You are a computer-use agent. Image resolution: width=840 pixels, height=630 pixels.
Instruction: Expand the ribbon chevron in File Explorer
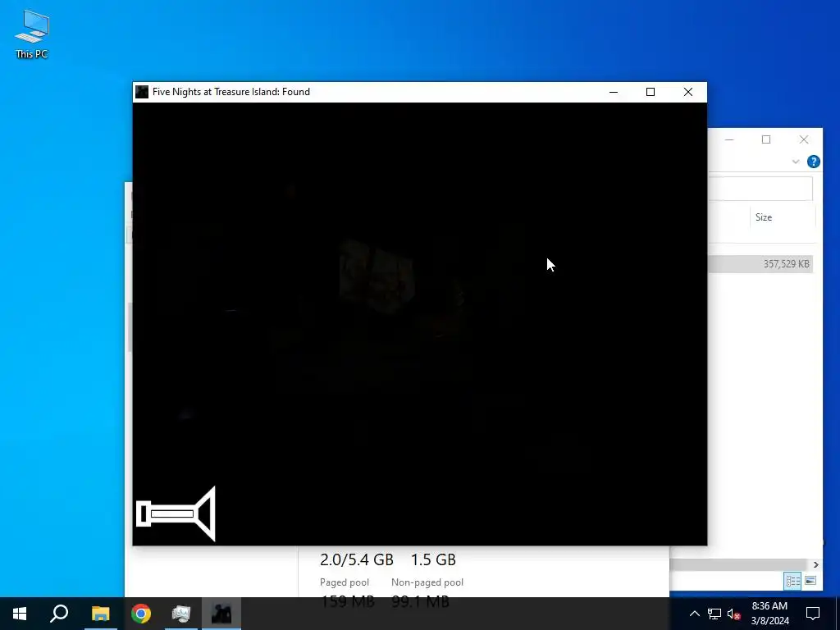(796, 162)
